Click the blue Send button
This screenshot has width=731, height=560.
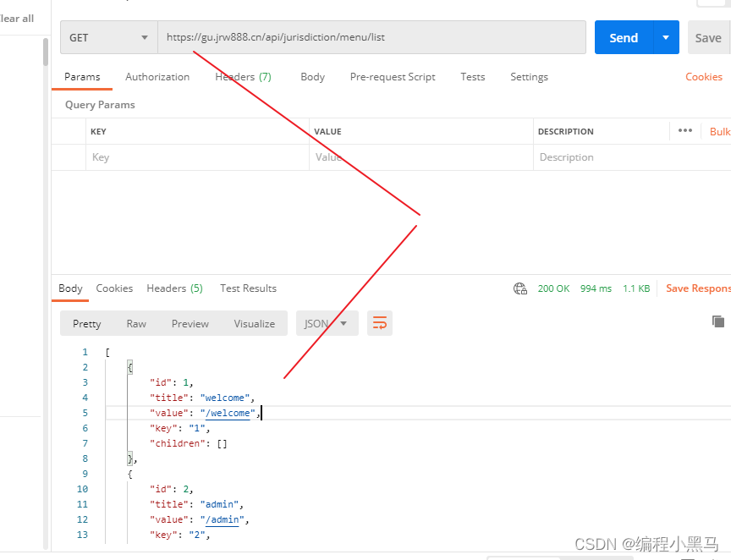pyautogui.click(x=624, y=37)
